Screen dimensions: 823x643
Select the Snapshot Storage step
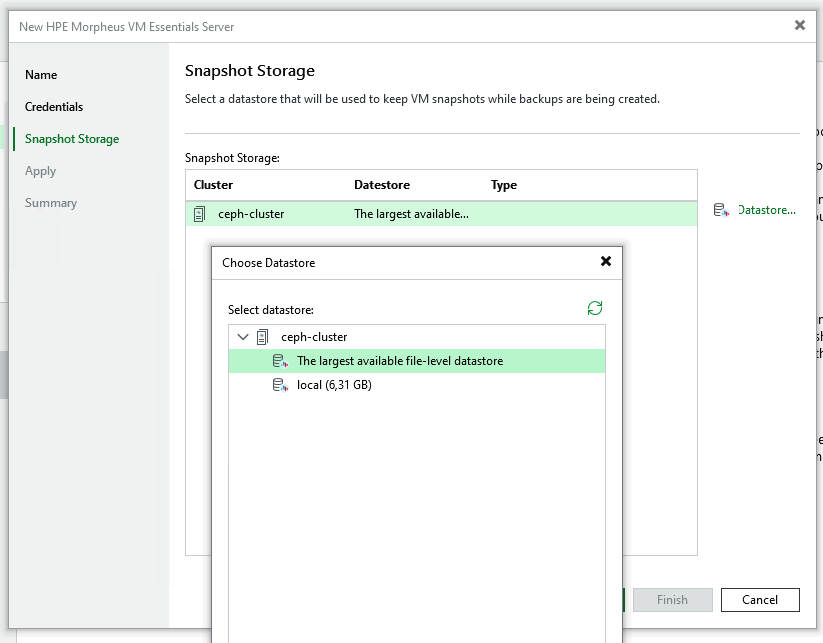tap(72, 139)
